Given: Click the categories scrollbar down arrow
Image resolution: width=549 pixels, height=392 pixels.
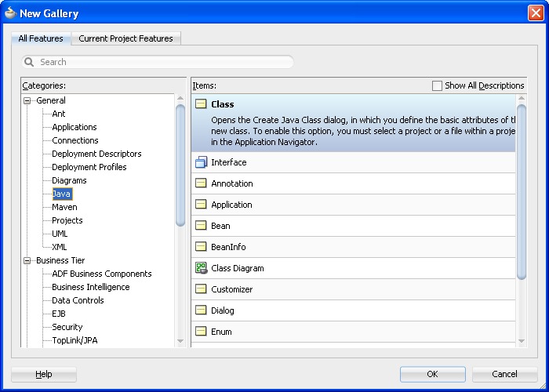Looking at the screenshot, I should pyautogui.click(x=180, y=341).
